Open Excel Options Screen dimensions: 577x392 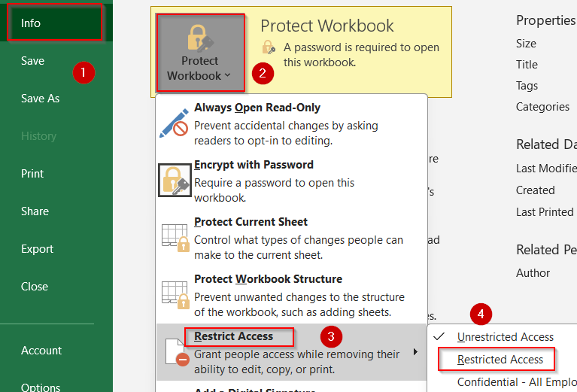(x=41, y=387)
